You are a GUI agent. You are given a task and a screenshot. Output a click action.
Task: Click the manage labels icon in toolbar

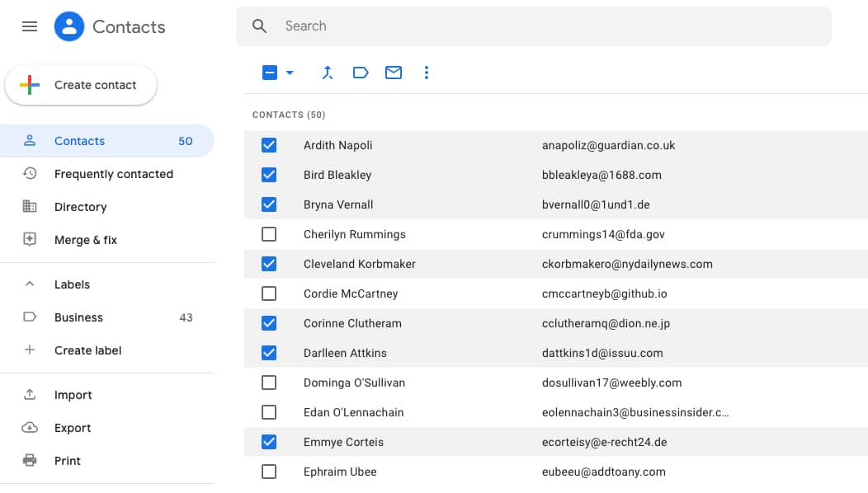(361, 73)
